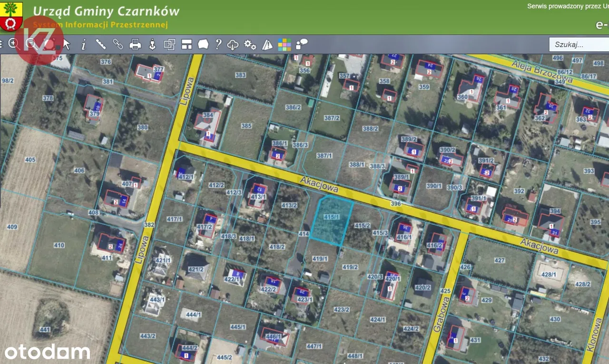609x364 pixels.
Task: Activate the info (i) identify tool
Action: [84, 45]
